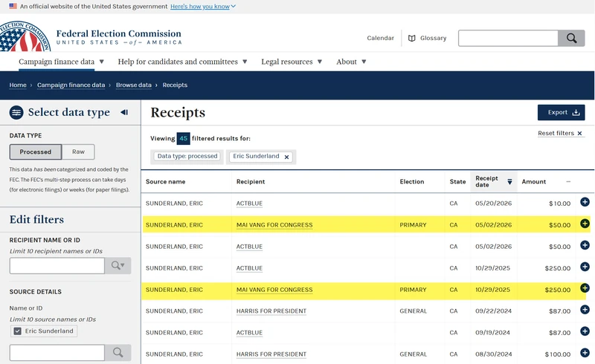Viewport: 595px width, 364px height.
Task: Expand details for the 05/20/2026 ActBlue $10.00 row
Action: coord(585,202)
